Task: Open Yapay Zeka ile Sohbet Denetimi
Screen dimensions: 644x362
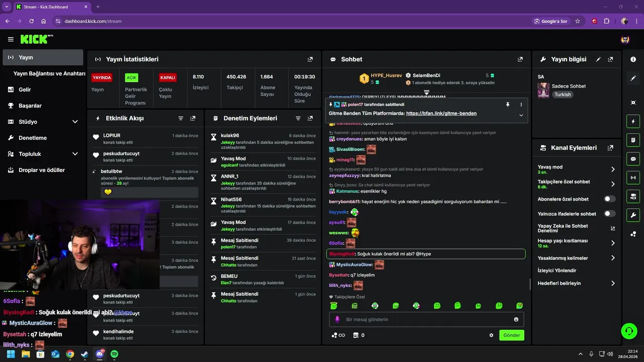Action: coord(577,228)
